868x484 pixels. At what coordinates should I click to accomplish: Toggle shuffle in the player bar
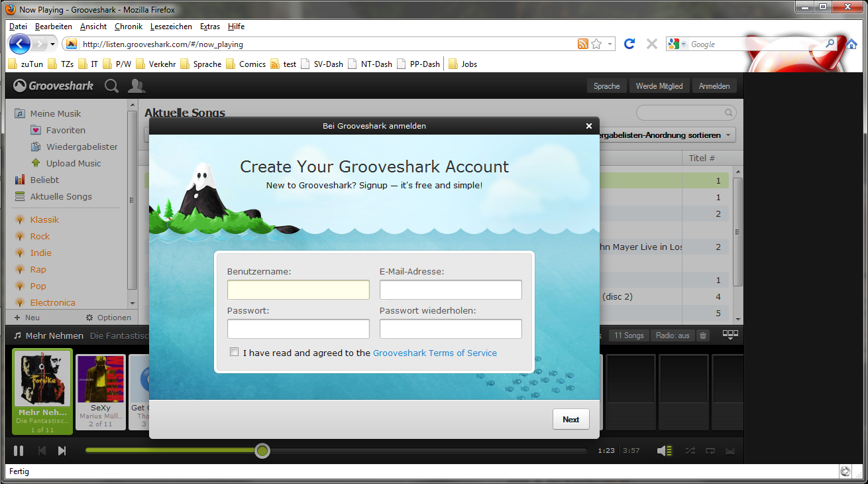(x=689, y=450)
